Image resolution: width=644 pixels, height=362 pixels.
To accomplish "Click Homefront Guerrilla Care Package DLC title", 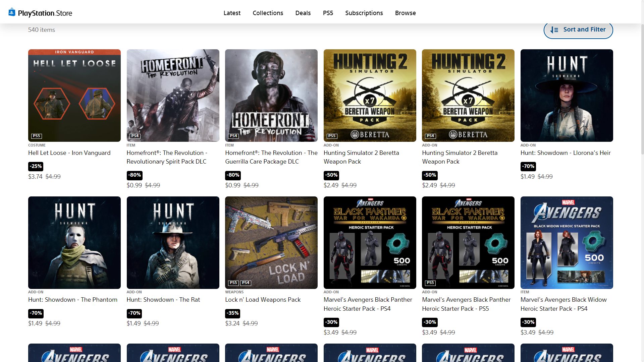I will (271, 157).
